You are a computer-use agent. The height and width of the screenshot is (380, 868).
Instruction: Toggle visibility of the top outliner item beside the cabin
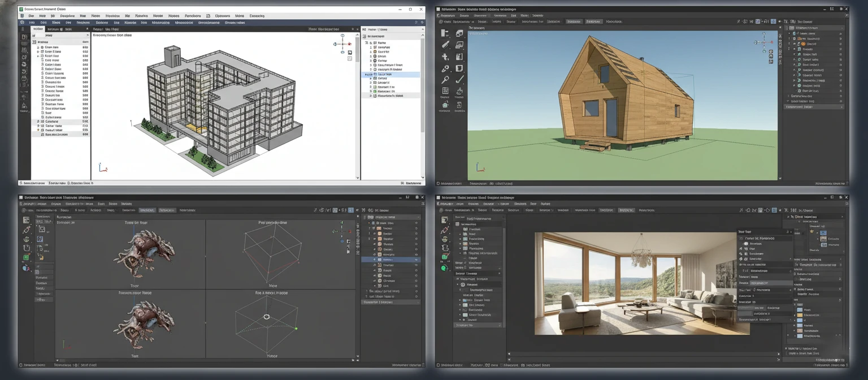841,33
